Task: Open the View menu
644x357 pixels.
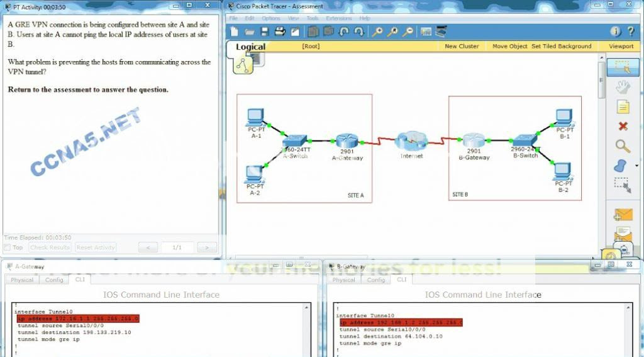Action: click(293, 18)
